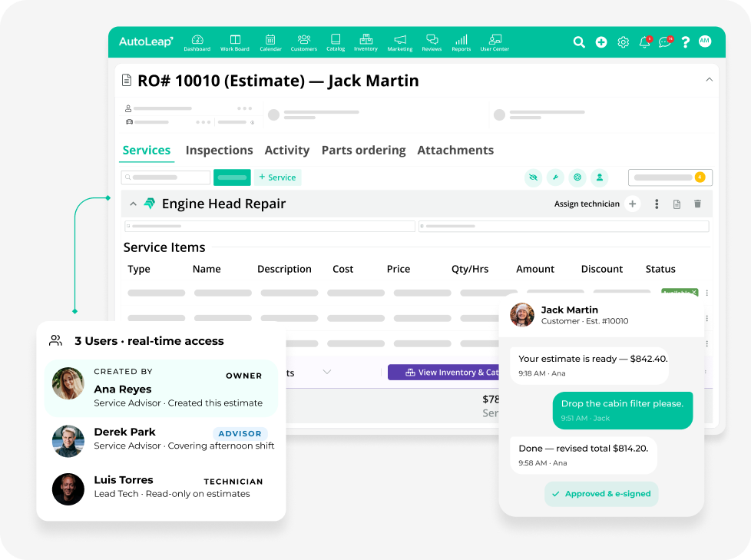Collapse the RO# 10010 header panel

(710, 80)
